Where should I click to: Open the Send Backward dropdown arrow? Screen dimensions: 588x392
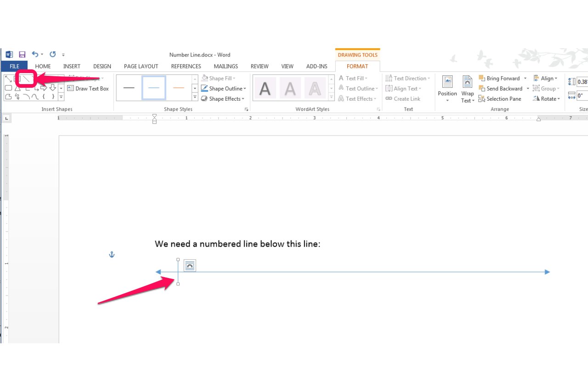click(528, 88)
